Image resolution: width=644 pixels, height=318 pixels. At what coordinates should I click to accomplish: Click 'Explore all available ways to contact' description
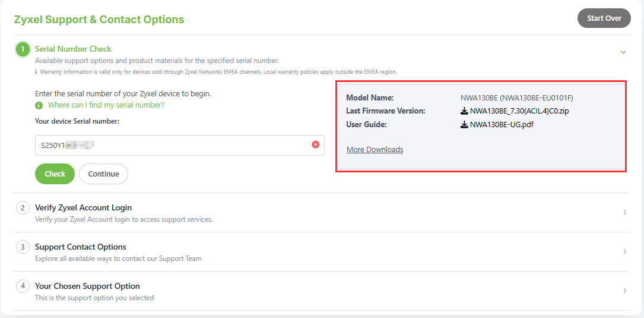pos(118,259)
